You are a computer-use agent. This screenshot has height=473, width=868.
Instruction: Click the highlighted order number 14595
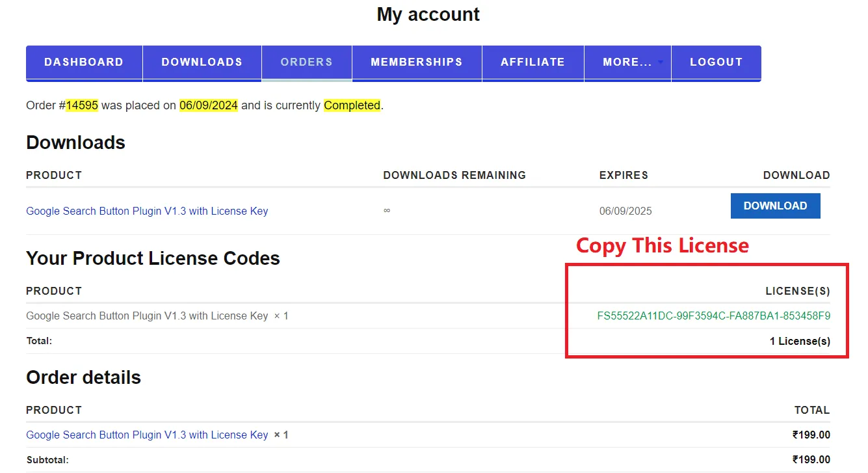(x=82, y=105)
